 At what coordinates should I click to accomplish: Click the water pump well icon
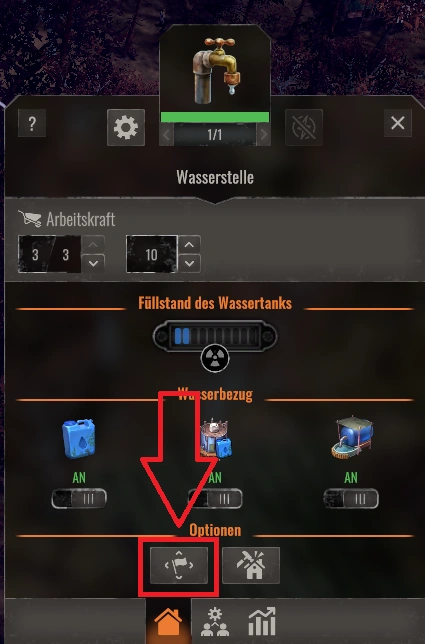351,438
